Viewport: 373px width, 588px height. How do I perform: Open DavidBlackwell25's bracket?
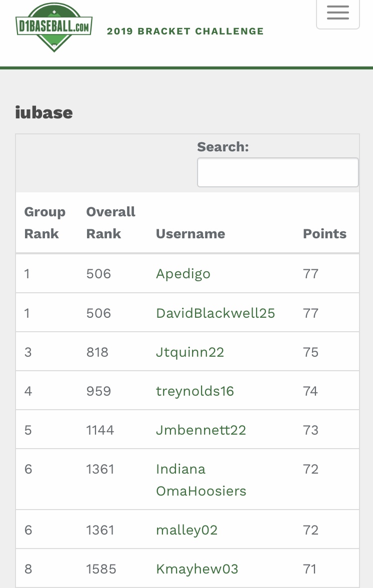pos(215,313)
